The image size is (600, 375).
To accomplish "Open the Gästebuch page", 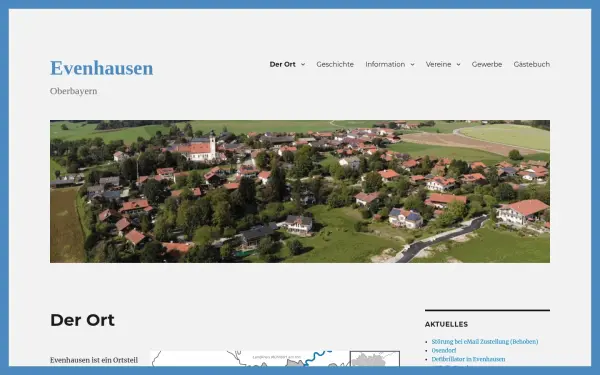I will tap(532, 64).
